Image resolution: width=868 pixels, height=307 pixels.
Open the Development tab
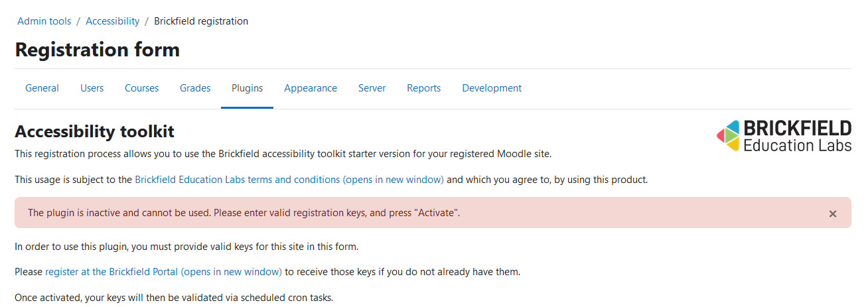click(492, 88)
